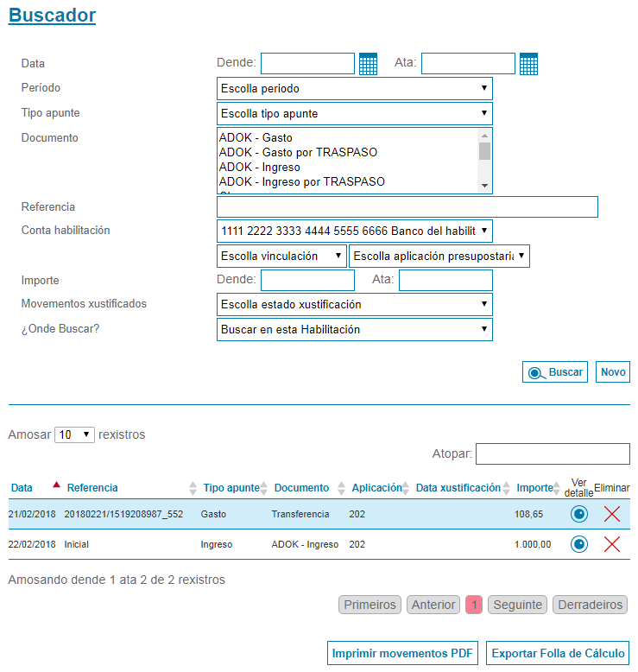Delete the 21/02/2018 Transferencia record

coord(612,515)
